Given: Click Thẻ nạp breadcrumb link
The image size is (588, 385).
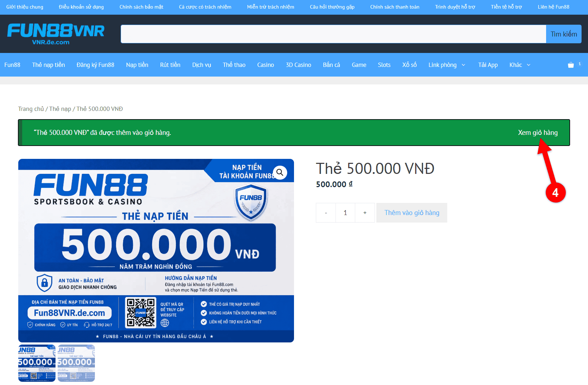Looking at the screenshot, I should tap(60, 109).
